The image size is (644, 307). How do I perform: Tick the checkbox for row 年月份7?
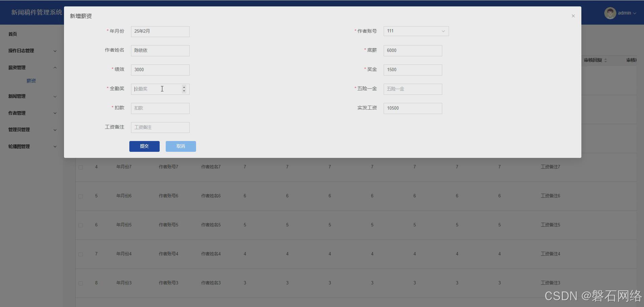pos(80,167)
